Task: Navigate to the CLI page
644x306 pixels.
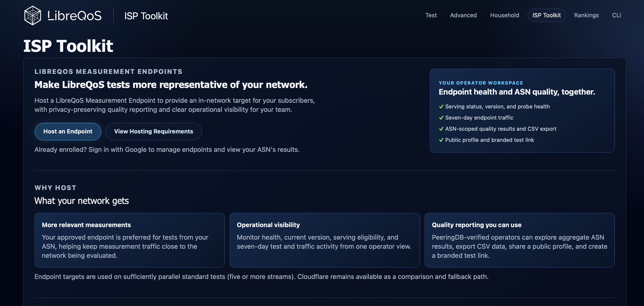Action: coord(616,15)
